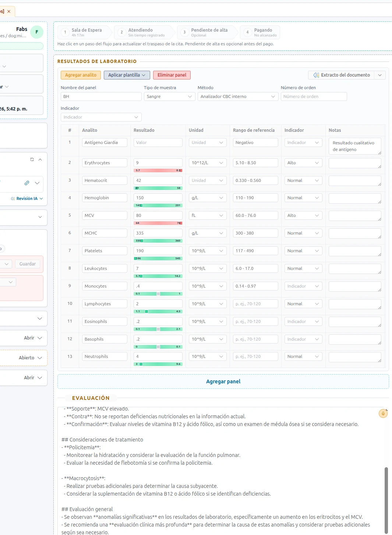
Task: Click Agregar panel
Action: tap(223, 381)
